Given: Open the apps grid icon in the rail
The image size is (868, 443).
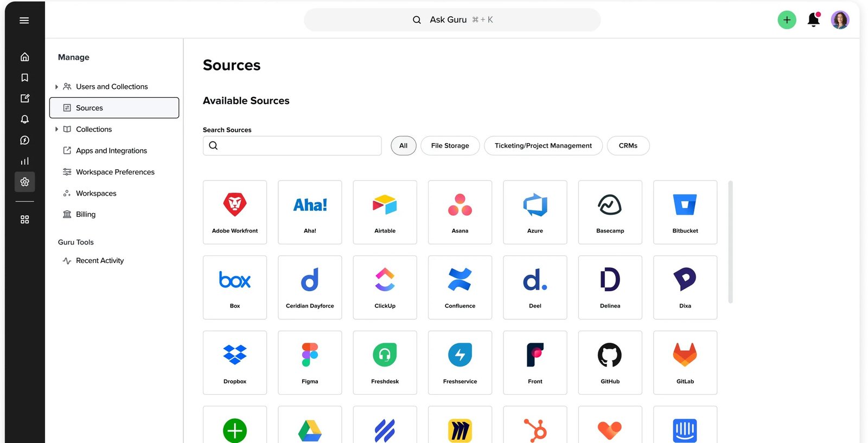Looking at the screenshot, I should point(24,220).
